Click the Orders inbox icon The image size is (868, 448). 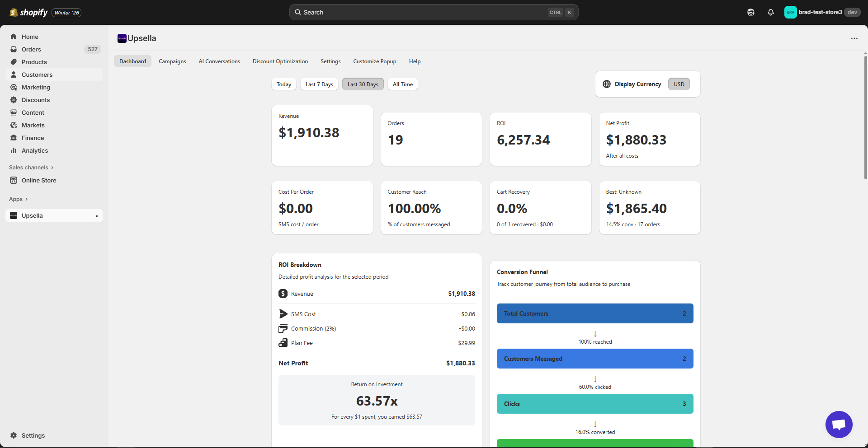(14, 49)
